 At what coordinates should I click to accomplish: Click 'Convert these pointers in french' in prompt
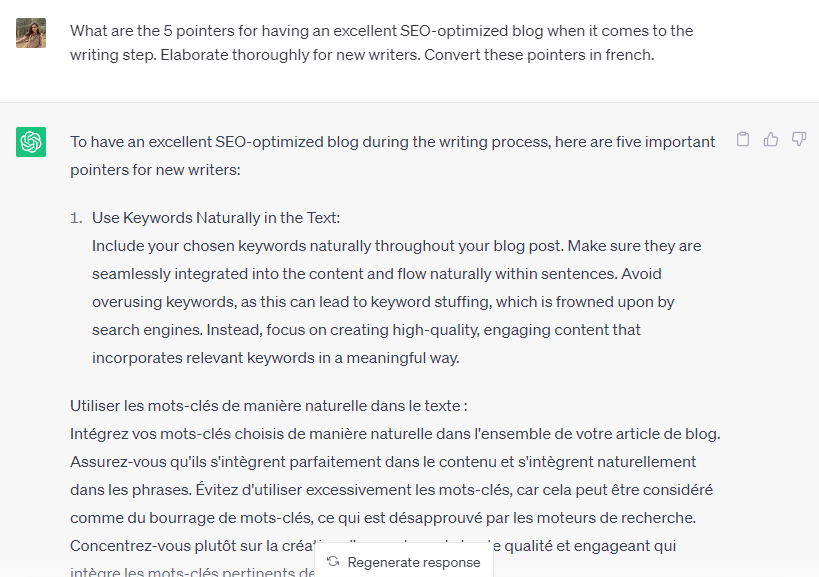tap(539, 55)
